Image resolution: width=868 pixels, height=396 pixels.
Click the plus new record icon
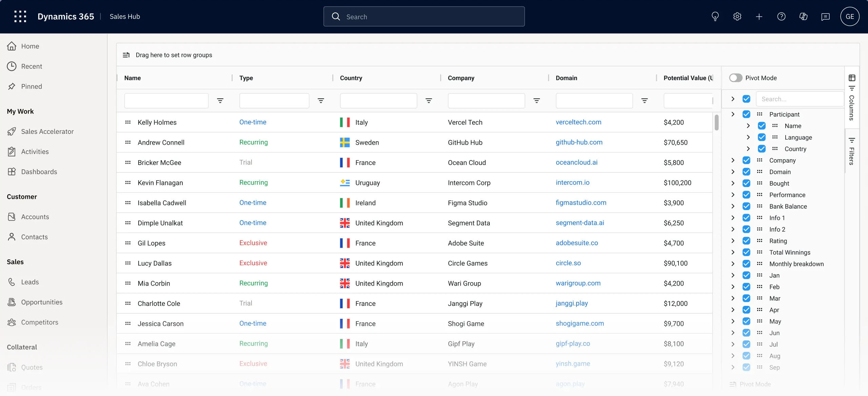(759, 16)
